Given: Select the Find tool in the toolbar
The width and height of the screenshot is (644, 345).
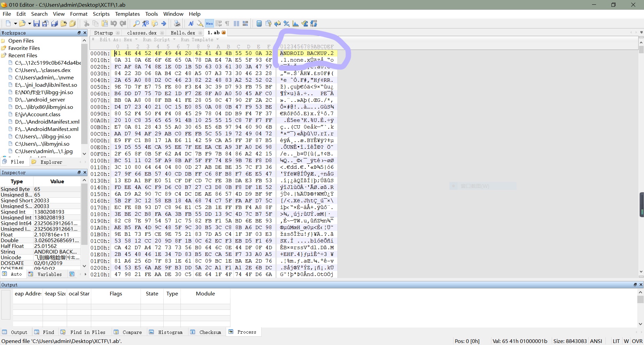Looking at the screenshot, I should [x=136, y=23].
